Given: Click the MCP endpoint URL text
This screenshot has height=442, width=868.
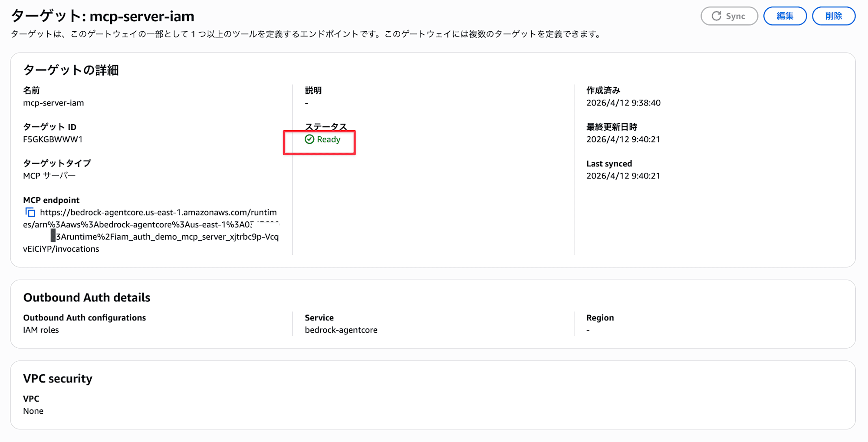Looking at the screenshot, I should point(158,212).
